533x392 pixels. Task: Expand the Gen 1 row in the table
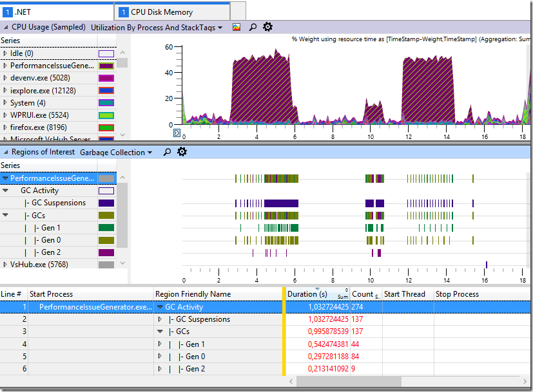click(160, 344)
